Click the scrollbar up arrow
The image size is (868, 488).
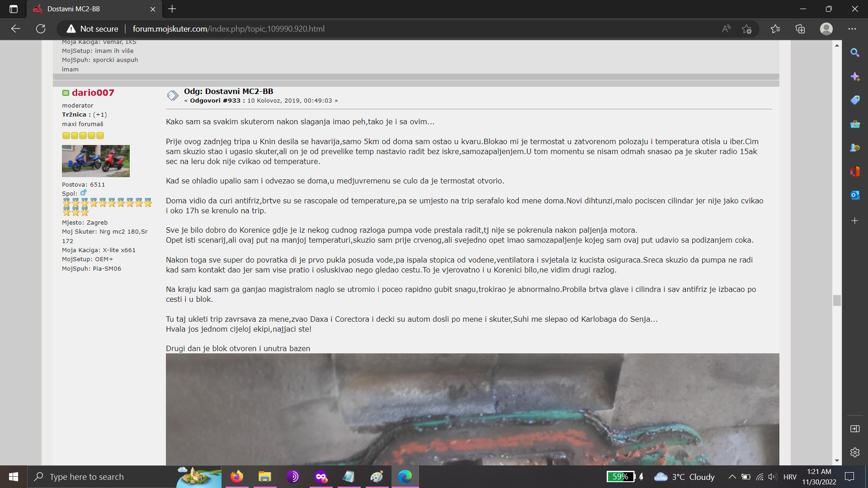837,45
